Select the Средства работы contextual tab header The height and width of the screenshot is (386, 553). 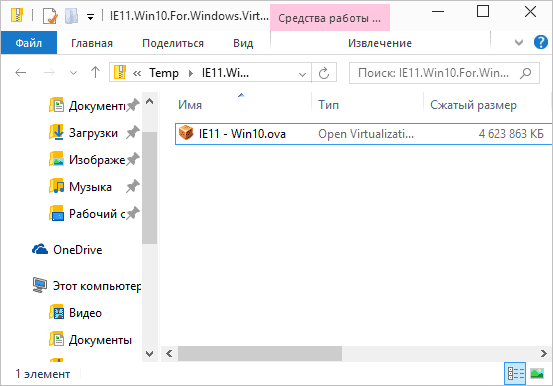[x=330, y=18]
